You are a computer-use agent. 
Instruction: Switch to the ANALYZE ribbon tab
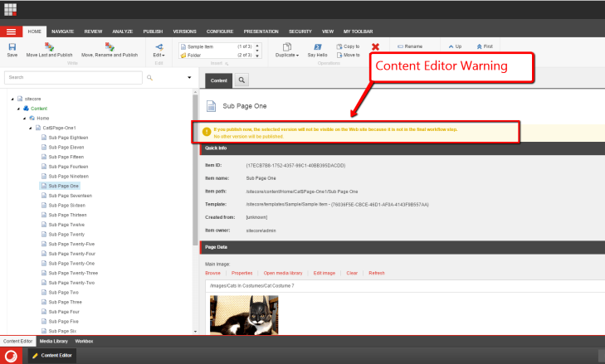(122, 32)
